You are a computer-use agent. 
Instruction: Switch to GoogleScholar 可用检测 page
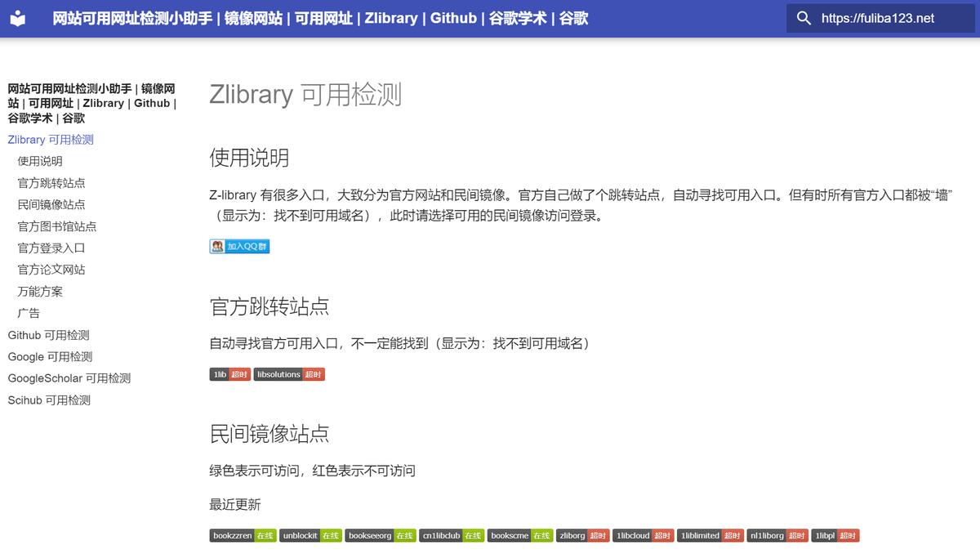click(69, 378)
